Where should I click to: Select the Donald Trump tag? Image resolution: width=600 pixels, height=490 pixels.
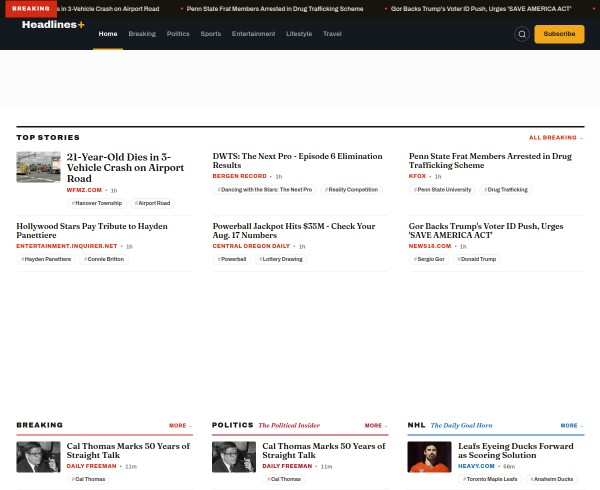click(x=476, y=259)
